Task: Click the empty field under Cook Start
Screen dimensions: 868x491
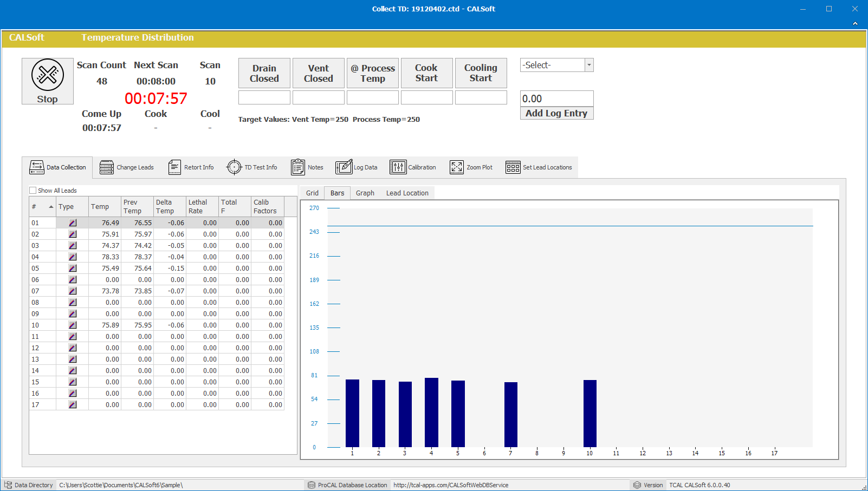Action: coord(427,97)
